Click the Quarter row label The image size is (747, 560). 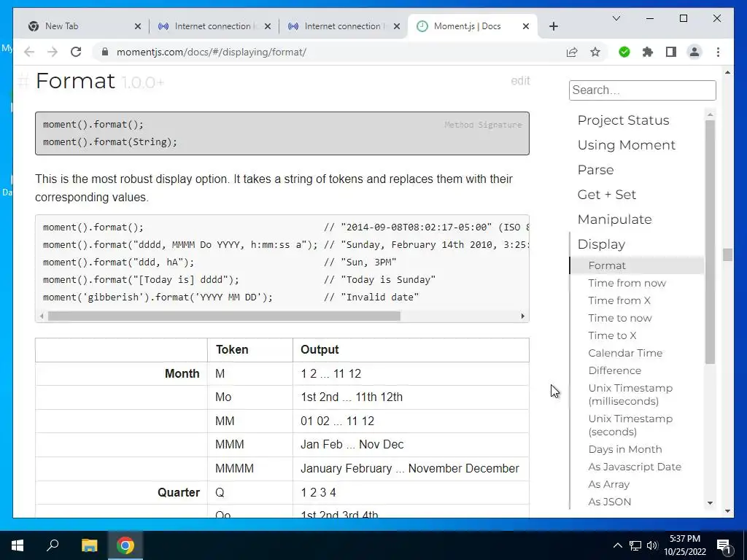point(179,492)
